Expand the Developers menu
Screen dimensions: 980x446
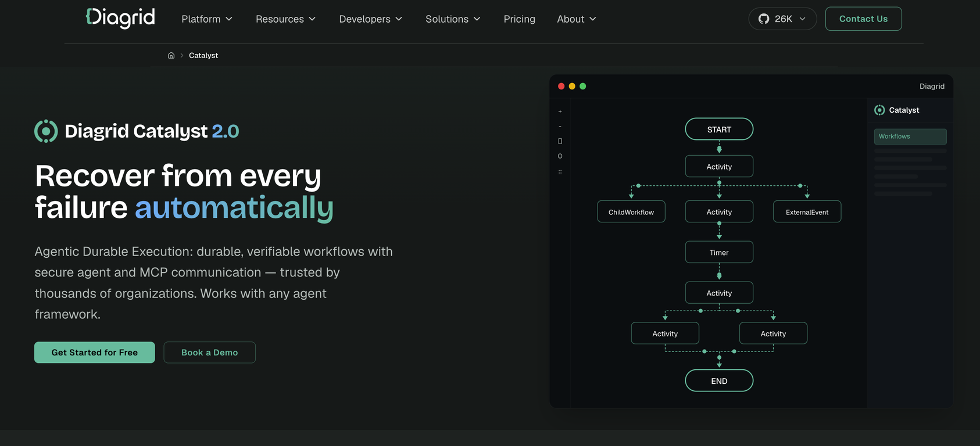(x=371, y=19)
